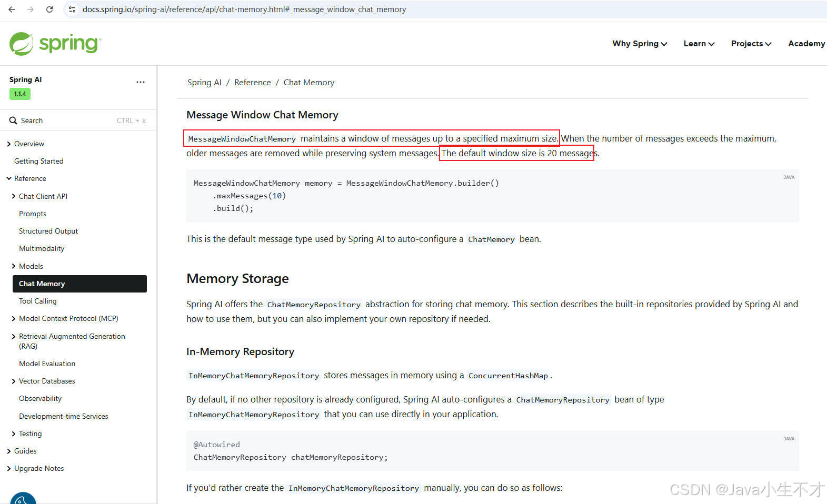Open the Academy menu item

pos(806,44)
